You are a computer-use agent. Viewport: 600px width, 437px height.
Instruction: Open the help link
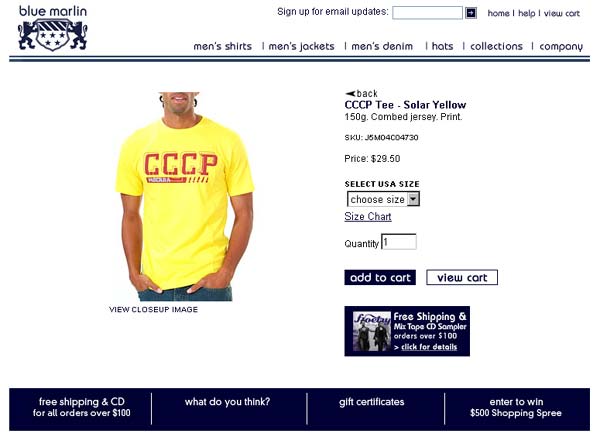(527, 13)
